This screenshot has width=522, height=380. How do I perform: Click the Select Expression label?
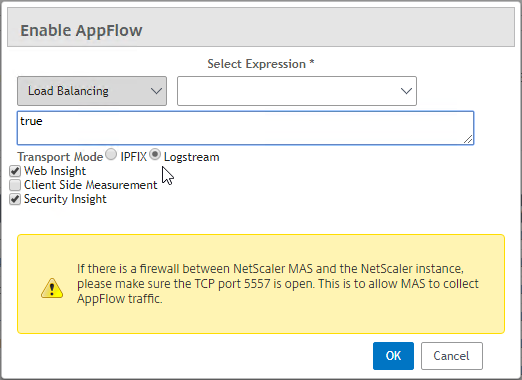pos(261,64)
